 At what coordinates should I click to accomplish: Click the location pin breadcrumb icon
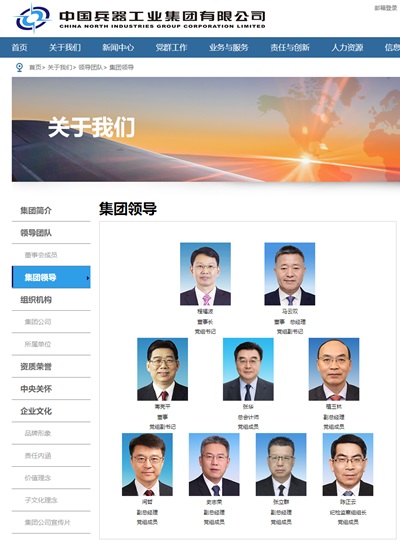coord(19,67)
